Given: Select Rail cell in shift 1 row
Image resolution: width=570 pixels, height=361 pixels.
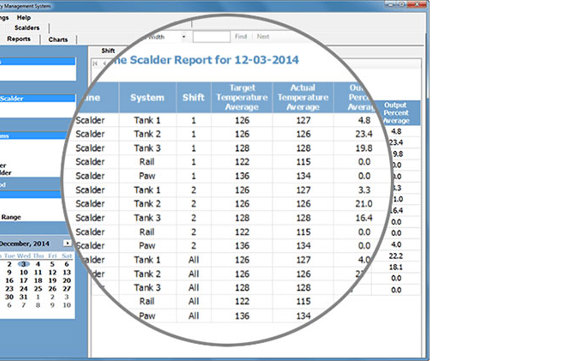Looking at the screenshot, I should pos(147,162).
